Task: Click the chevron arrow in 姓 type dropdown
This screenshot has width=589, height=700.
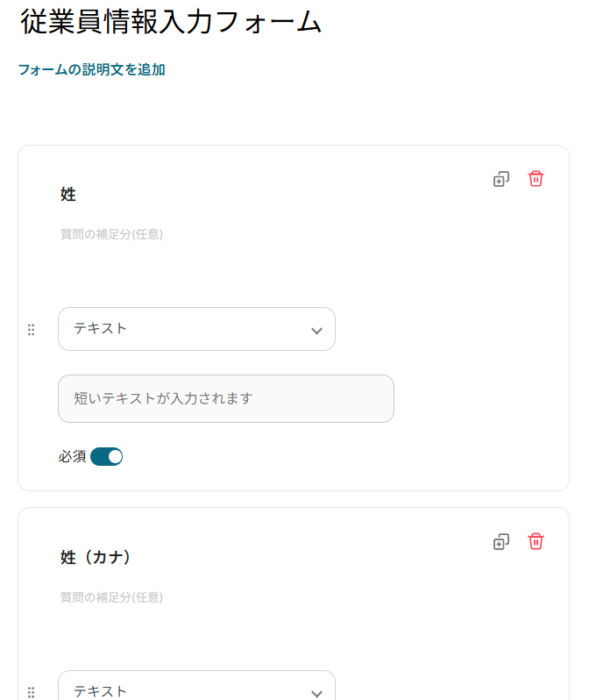Action: pyautogui.click(x=316, y=331)
